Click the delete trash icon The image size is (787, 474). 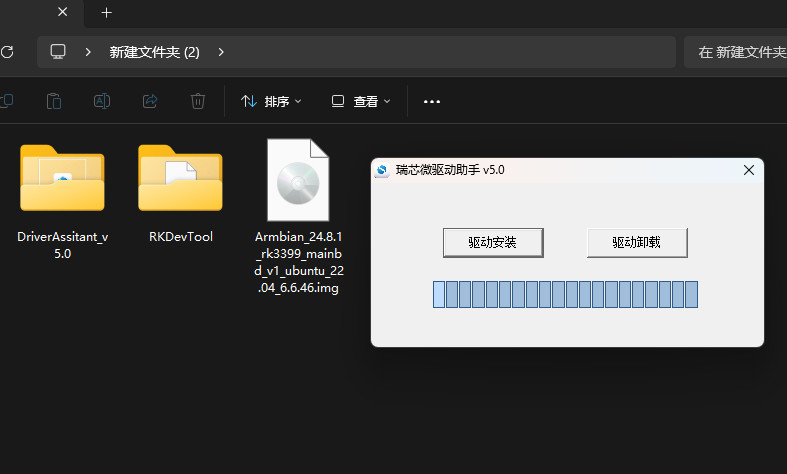(x=198, y=101)
